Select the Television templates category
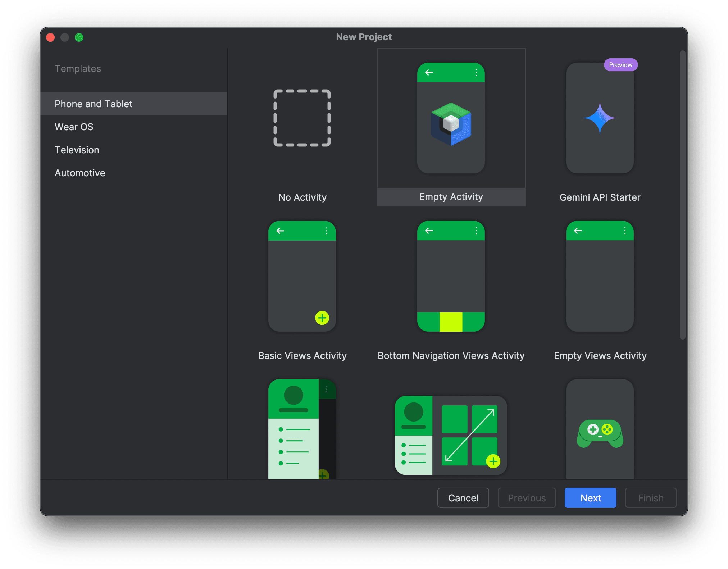Viewport: 728px width, 569px height. coord(77,150)
